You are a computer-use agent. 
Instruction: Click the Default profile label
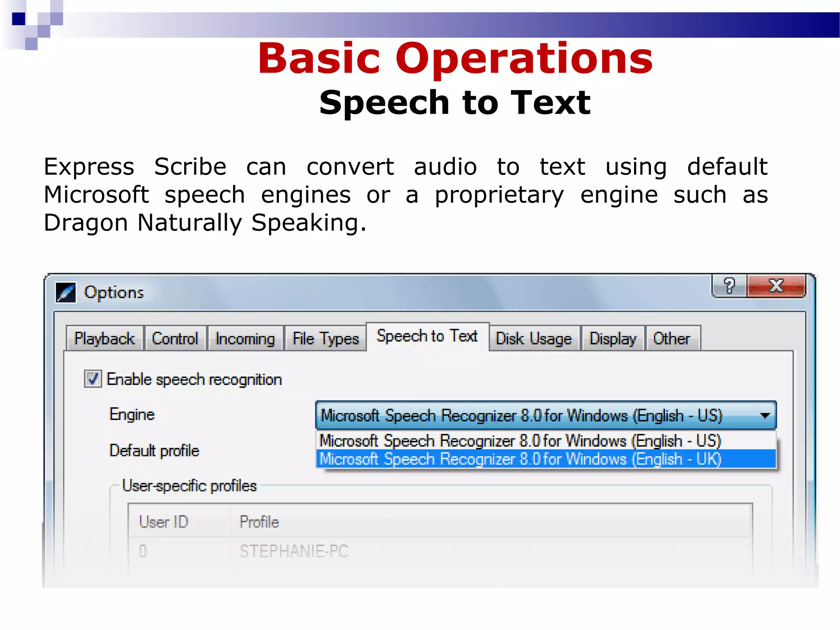pyautogui.click(x=154, y=450)
